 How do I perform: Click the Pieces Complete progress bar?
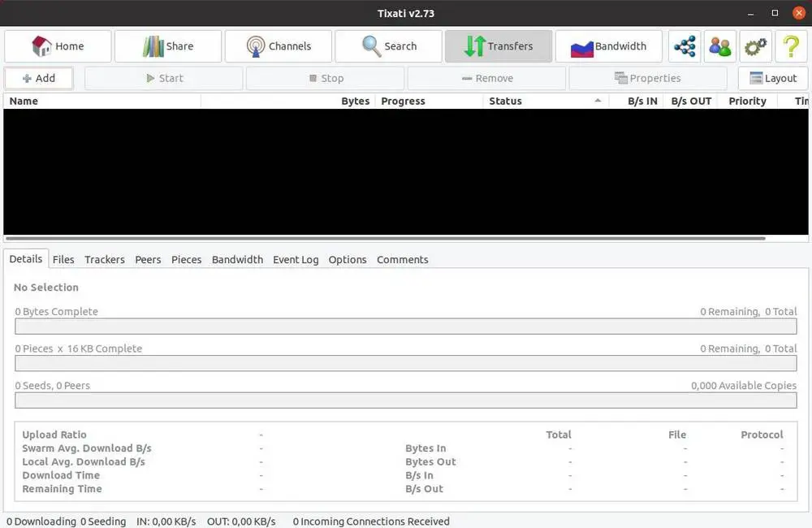tap(405, 363)
